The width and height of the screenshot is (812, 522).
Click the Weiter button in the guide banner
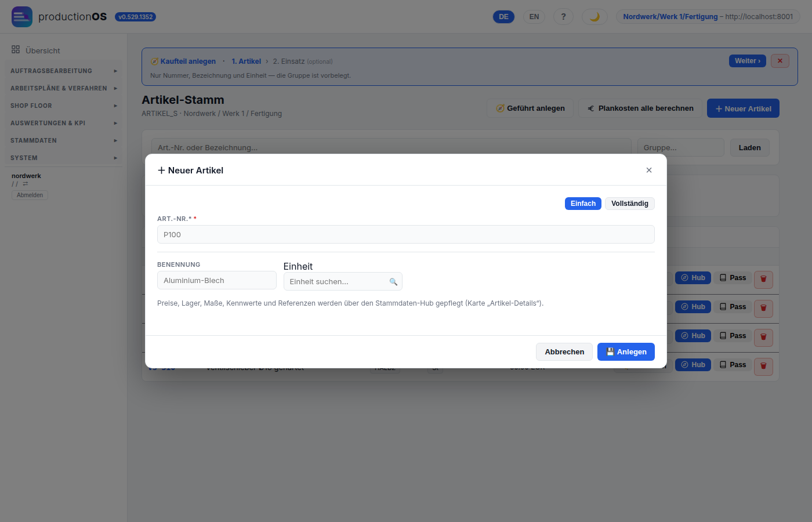point(748,61)
